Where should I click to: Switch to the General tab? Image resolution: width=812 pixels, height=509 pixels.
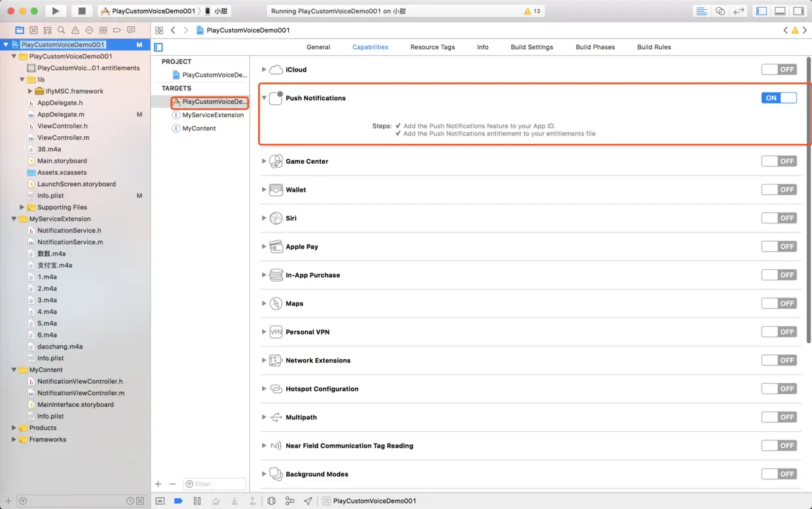(x=318, y=47)
